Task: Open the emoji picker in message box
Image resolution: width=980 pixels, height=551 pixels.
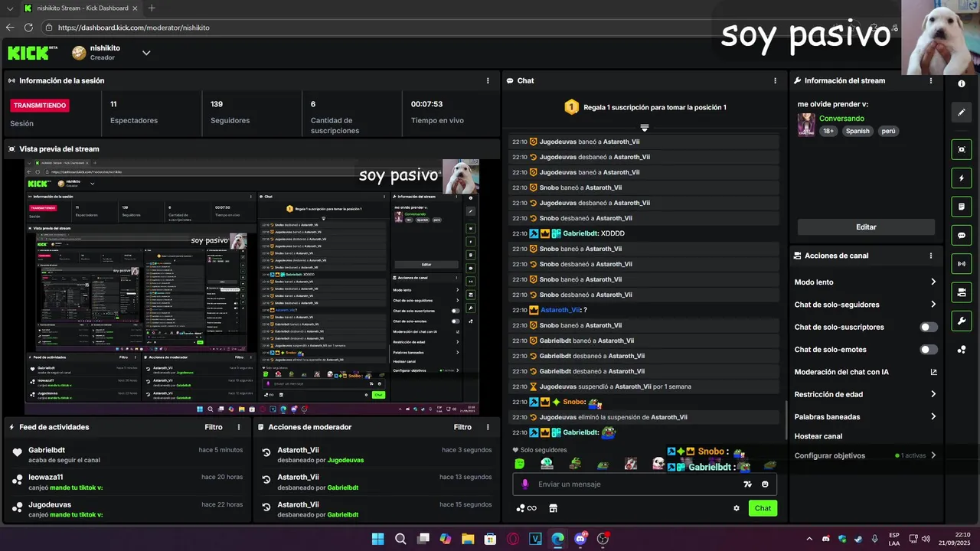Action: coord(765,484)
